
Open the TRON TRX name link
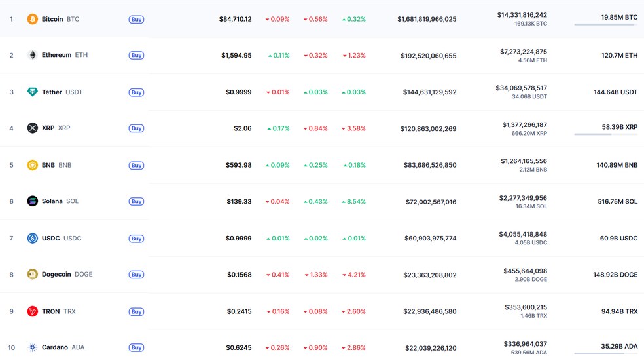pyautogui.click(x=59, y=311)
